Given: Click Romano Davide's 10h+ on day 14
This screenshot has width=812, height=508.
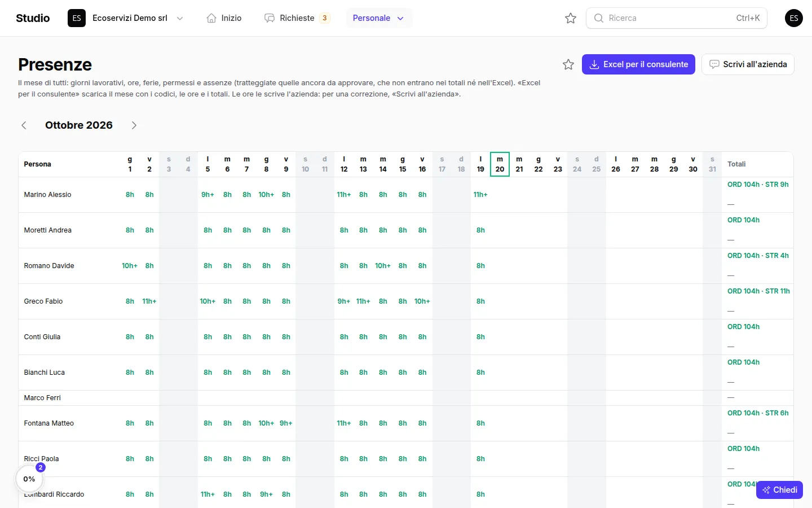Looking at the screenshot, I should coord(383,266).
